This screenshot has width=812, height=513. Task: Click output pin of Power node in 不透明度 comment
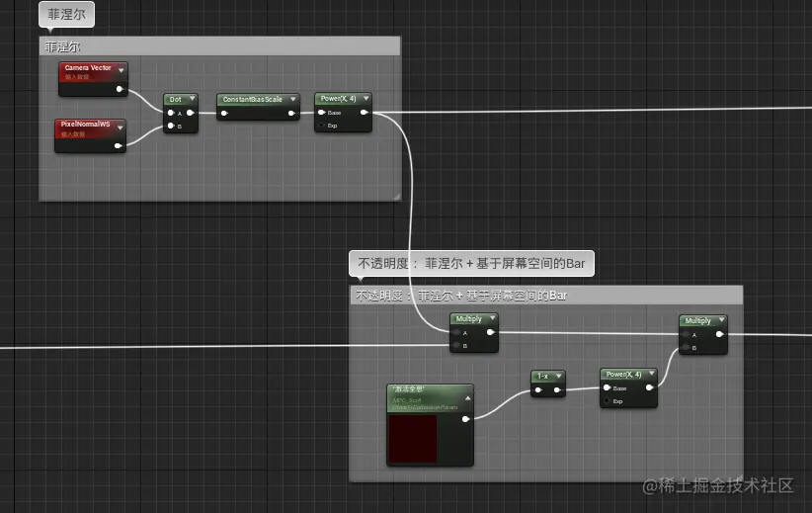click(649, 387)
